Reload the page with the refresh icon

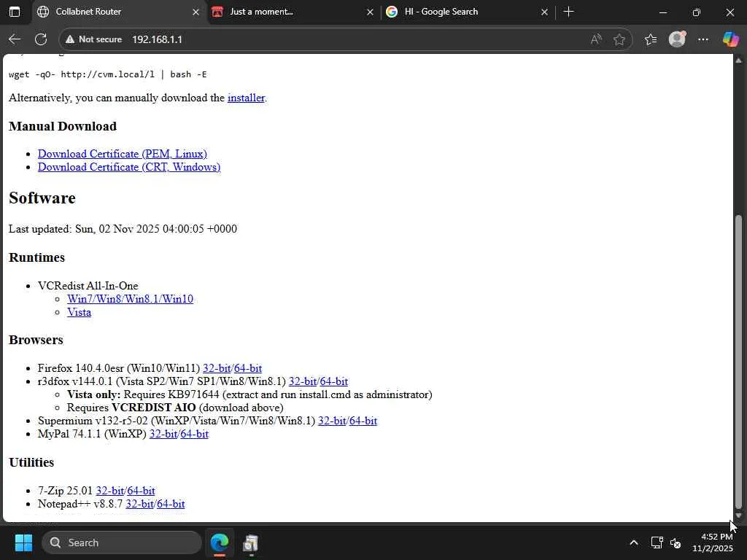41,39
